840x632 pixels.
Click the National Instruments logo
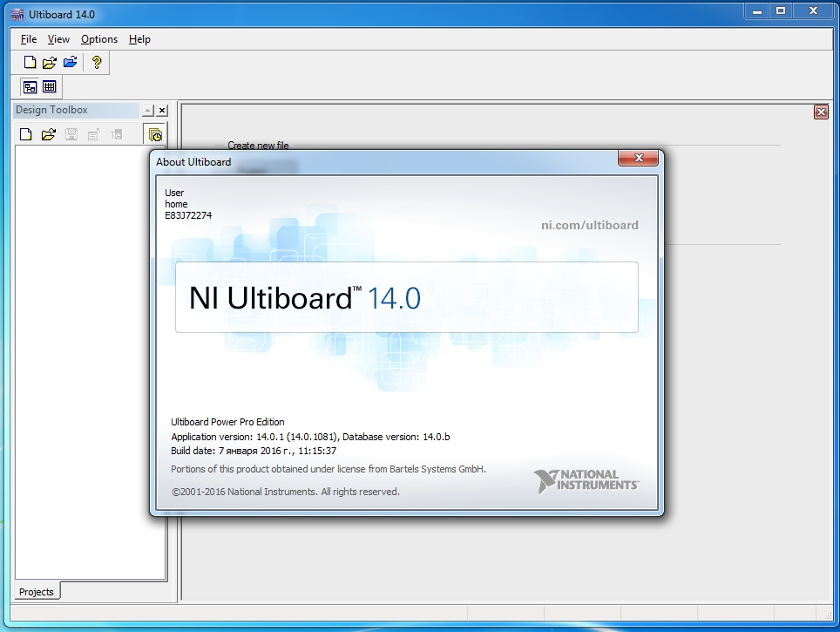[586, 480]
